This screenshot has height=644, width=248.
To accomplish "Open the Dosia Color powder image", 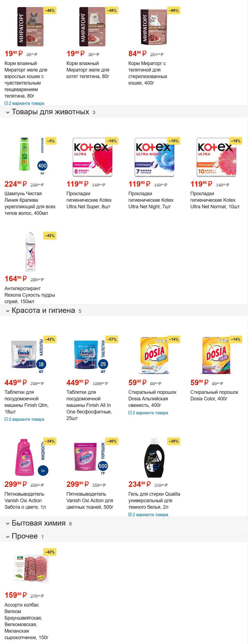I will click(x=216, y=355).
